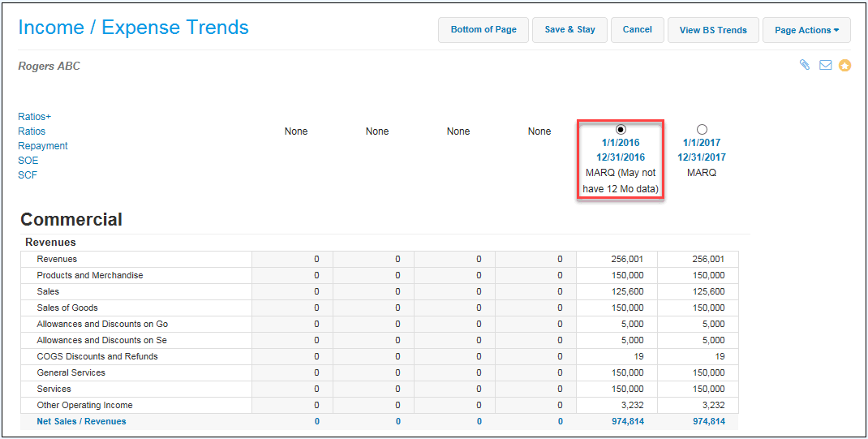Open the paperclip attachments icon

click(x=805, y=66)
